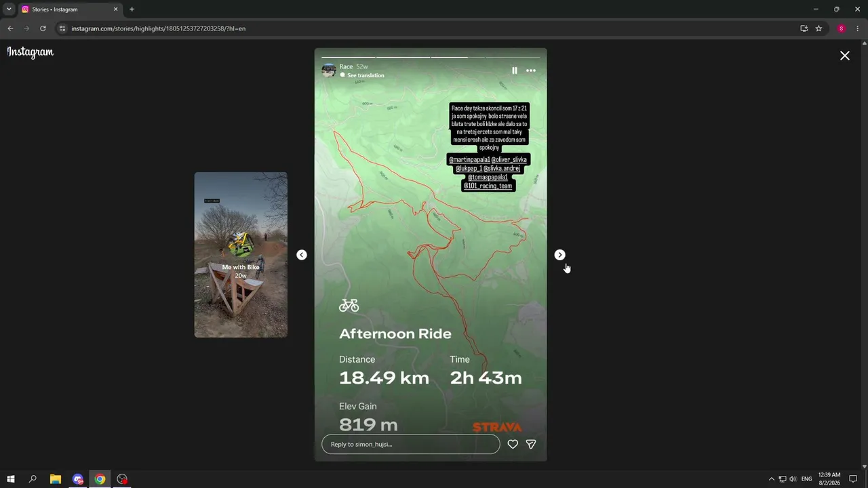Open @lukpap_1 mention
The width and height of the screenshot is (868, 488).
point(469,168)
